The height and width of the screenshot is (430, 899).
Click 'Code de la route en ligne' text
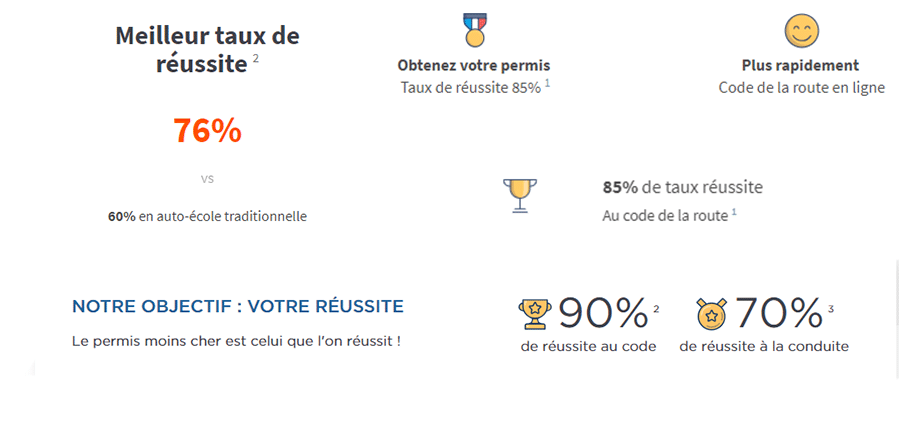coord(802,88)
